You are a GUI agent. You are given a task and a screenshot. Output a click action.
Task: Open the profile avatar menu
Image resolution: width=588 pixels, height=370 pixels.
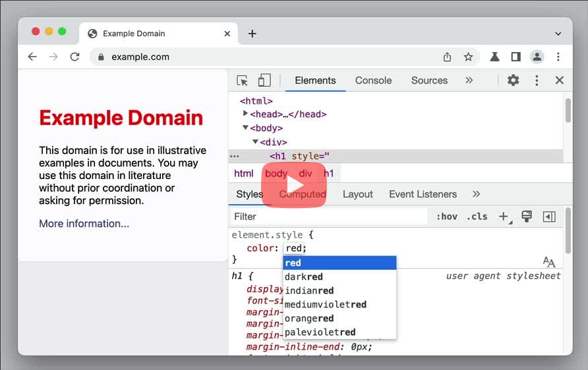click(x=537, y=57)
